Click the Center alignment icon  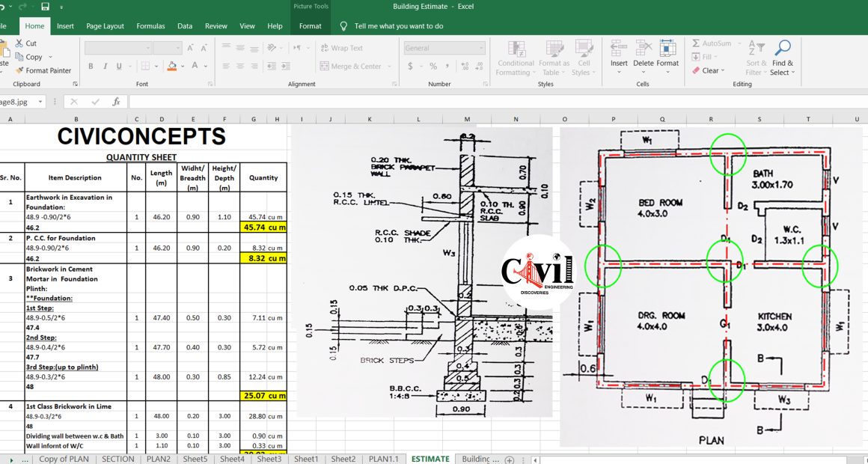coord(240,66)
